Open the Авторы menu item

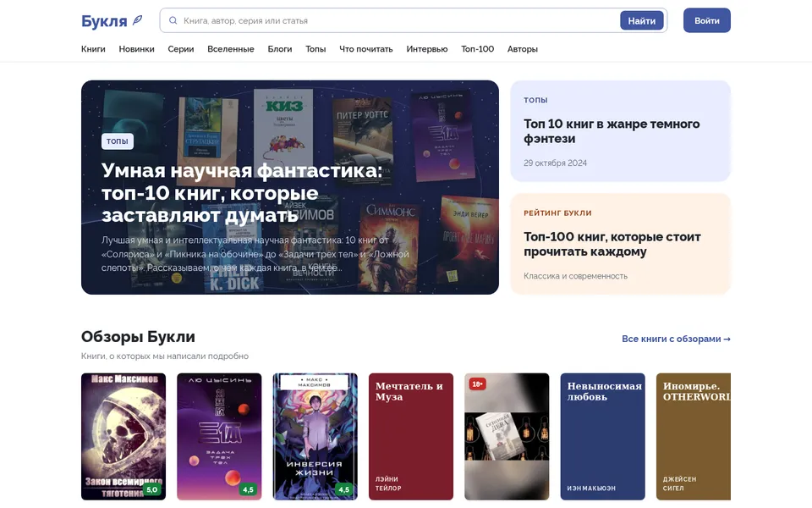click(x=523, y=49)
